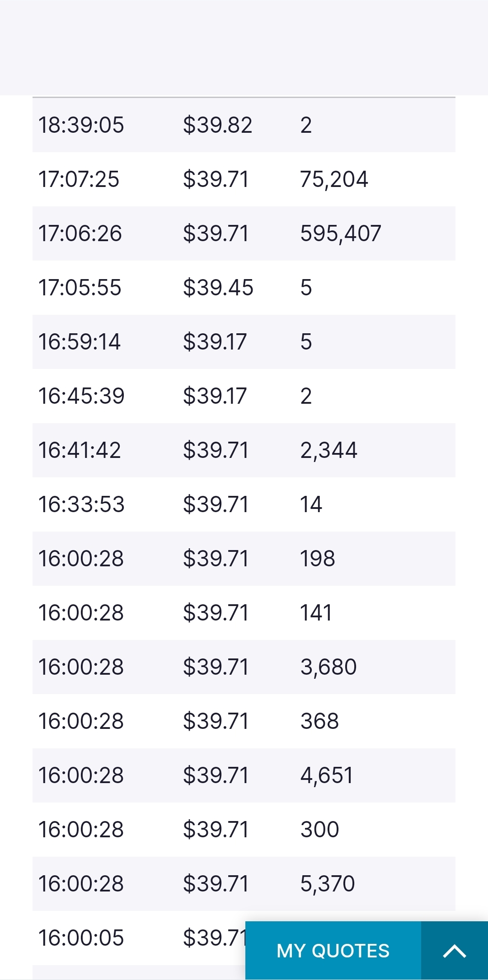The height and width of the screenshot is (980, 488).
Task: Click the 4,651 share volume entry
Action: coord(327,775)
